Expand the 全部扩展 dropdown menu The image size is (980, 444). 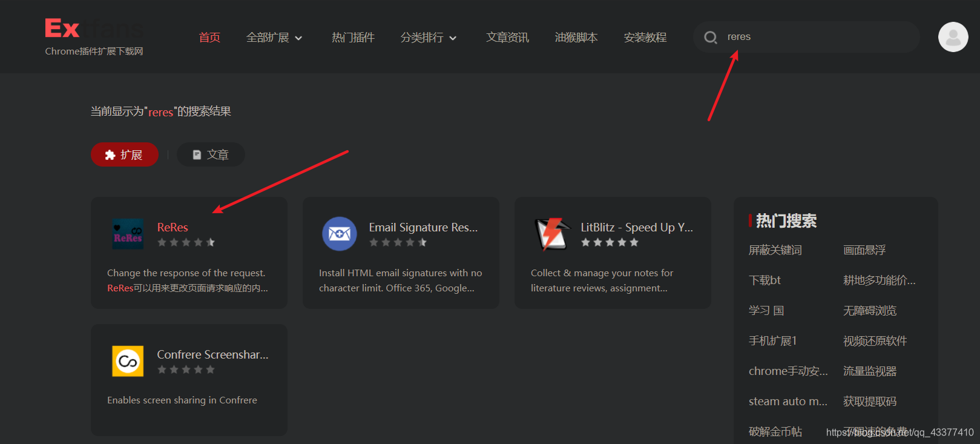(274, 38)
